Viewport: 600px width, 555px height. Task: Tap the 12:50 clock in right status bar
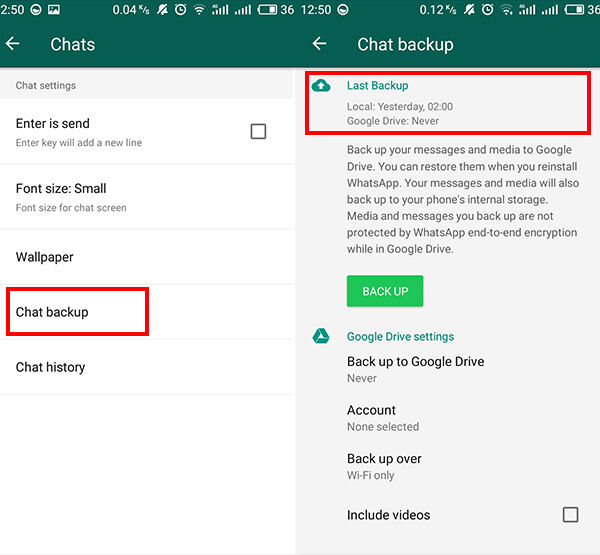point(316,10)
